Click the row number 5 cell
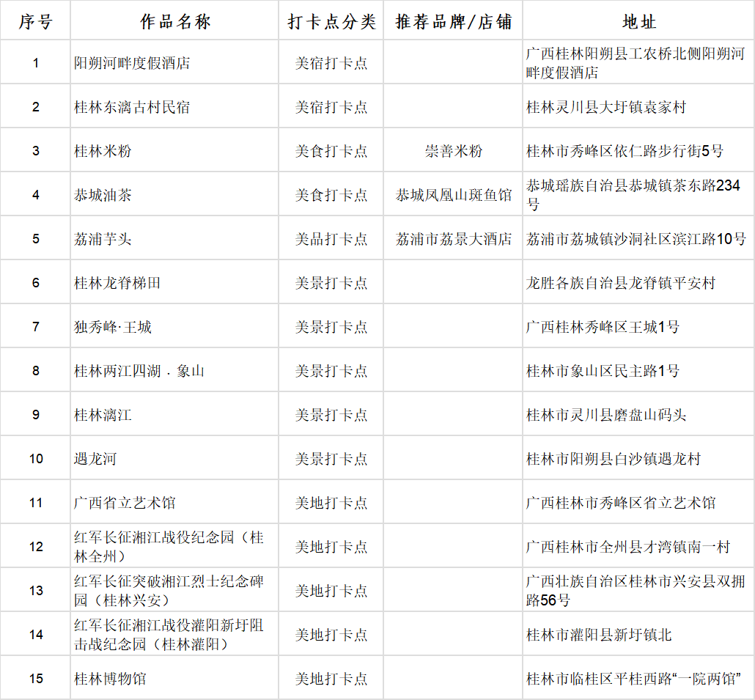 coord(36,239)
